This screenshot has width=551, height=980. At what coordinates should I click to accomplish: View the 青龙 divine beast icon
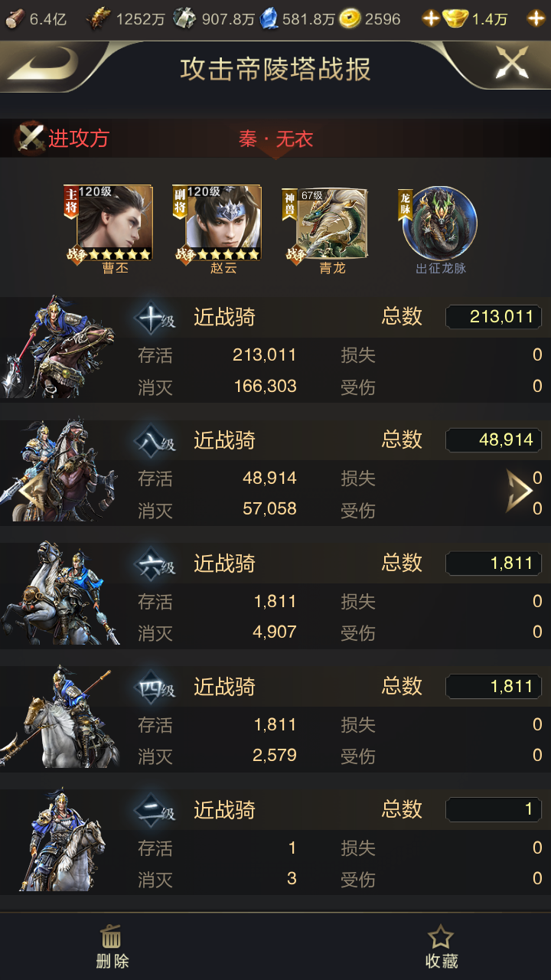pos(325,224)
